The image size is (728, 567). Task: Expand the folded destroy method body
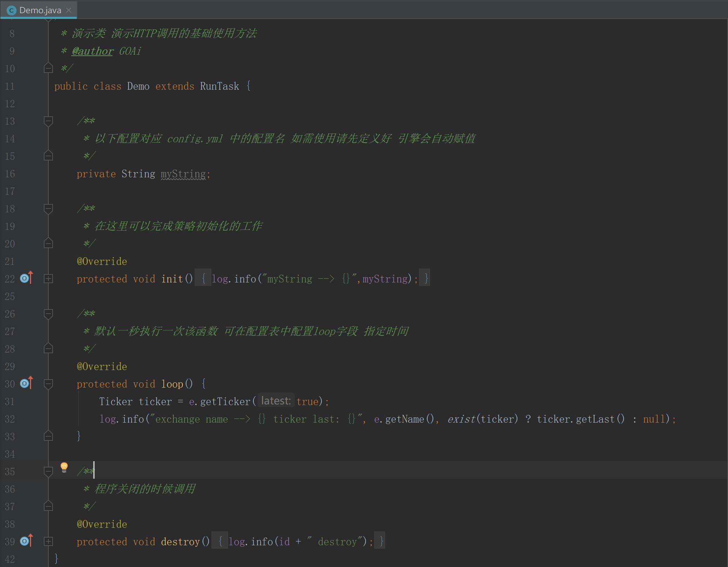(48, 541)
